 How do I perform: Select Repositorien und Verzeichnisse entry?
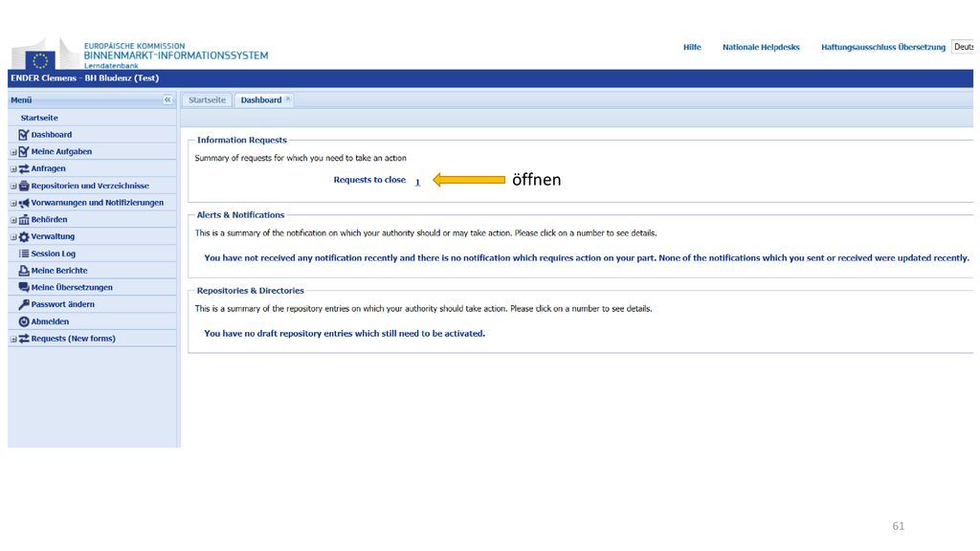pos(90,186)
